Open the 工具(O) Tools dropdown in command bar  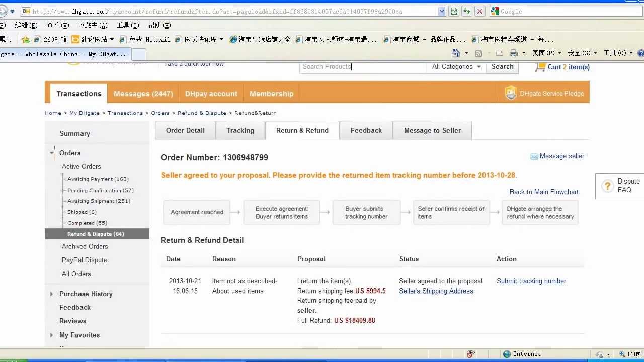[618, 53]
